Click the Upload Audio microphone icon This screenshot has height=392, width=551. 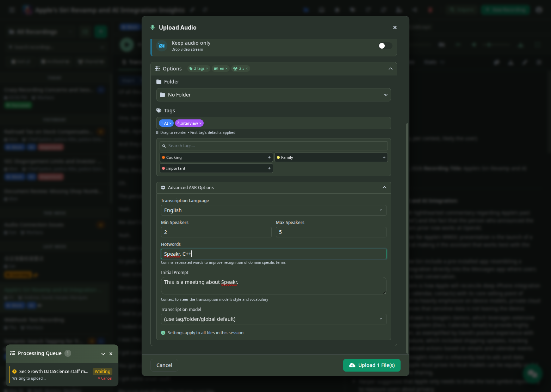pos(153,27)
